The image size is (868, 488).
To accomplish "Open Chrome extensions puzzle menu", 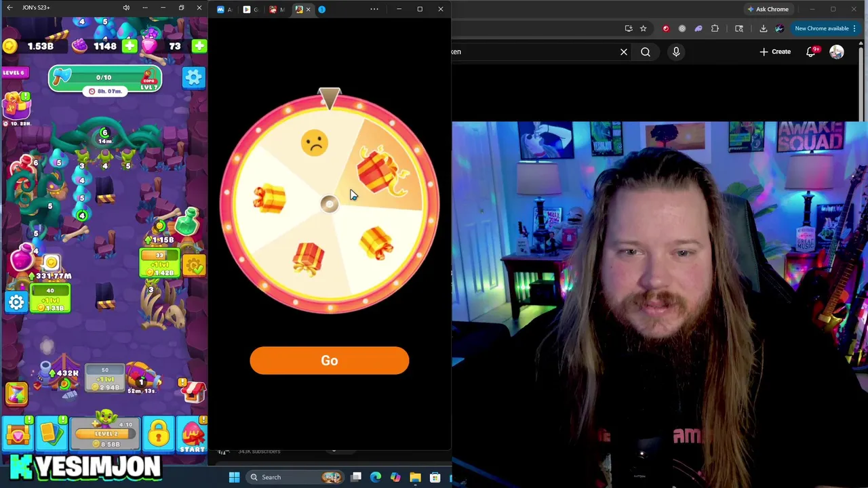I will pos(715,28).
